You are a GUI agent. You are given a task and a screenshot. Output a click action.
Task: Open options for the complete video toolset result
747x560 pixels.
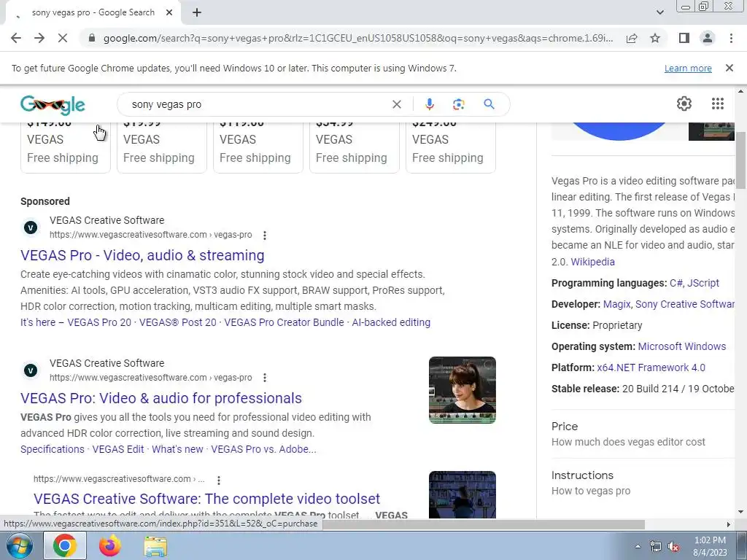(218, 480)
